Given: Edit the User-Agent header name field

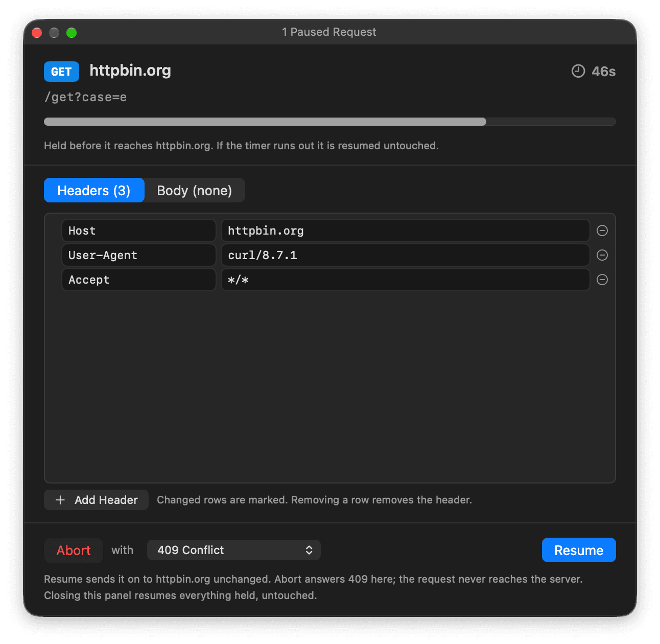Looking at the screenshot, I should pos(139,255).
